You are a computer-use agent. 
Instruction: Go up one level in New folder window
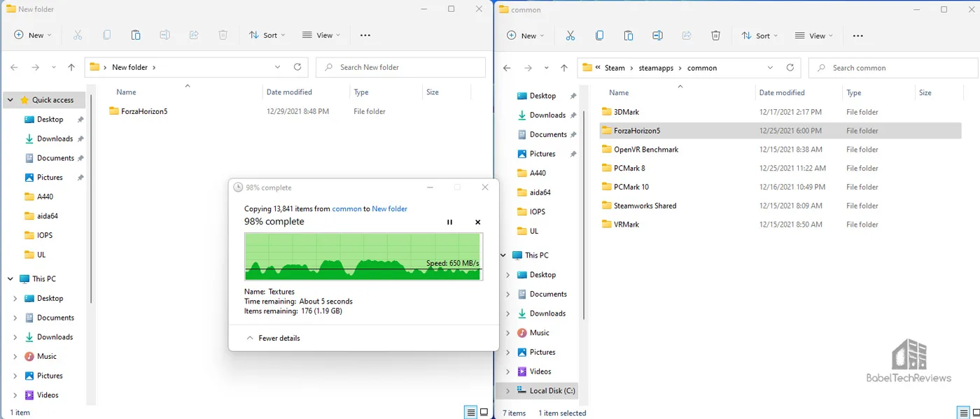point(71,67)
